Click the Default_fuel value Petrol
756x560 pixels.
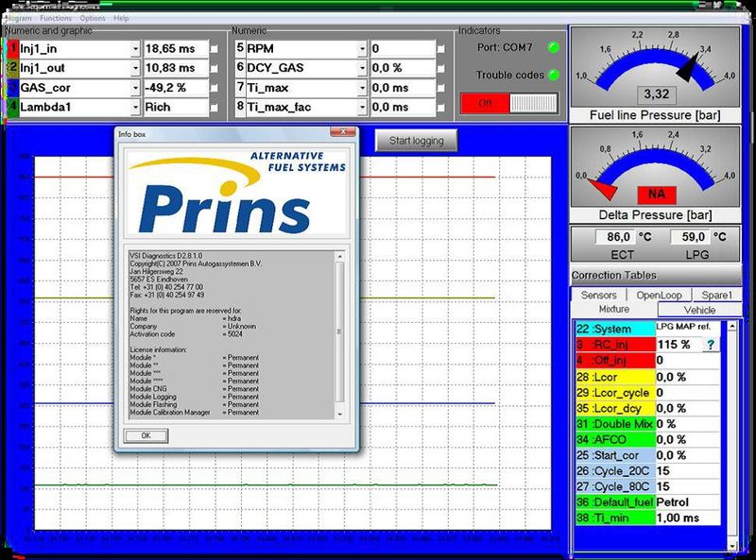688,502
